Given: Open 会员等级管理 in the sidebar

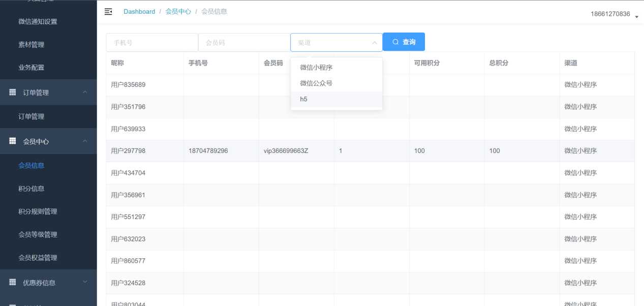Looking at the screenshot, I should coord(38,234).
